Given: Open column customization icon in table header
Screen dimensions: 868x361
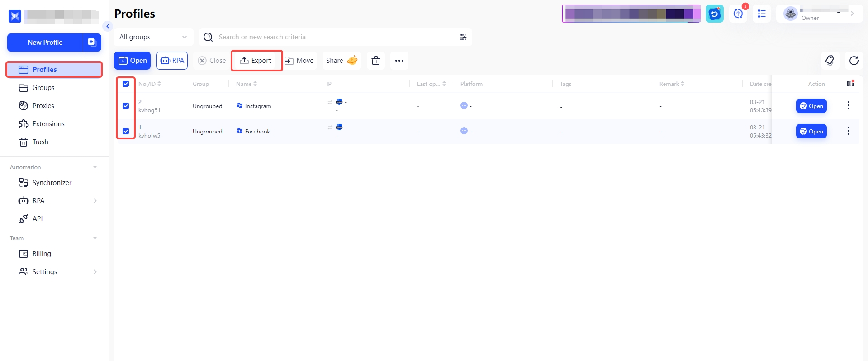Looking at the screenshot, I should (x=850, y=84).
